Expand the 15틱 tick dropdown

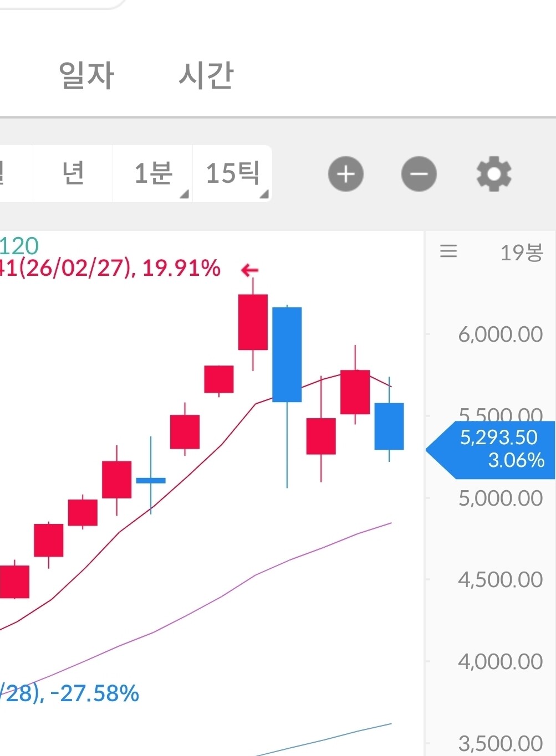click(x=233, y=174)
